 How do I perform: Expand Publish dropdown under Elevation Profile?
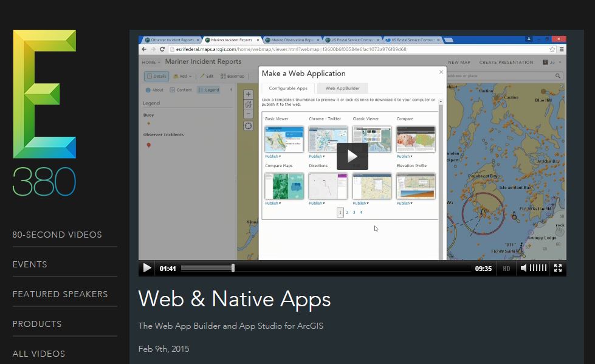[x=405, y=204]
